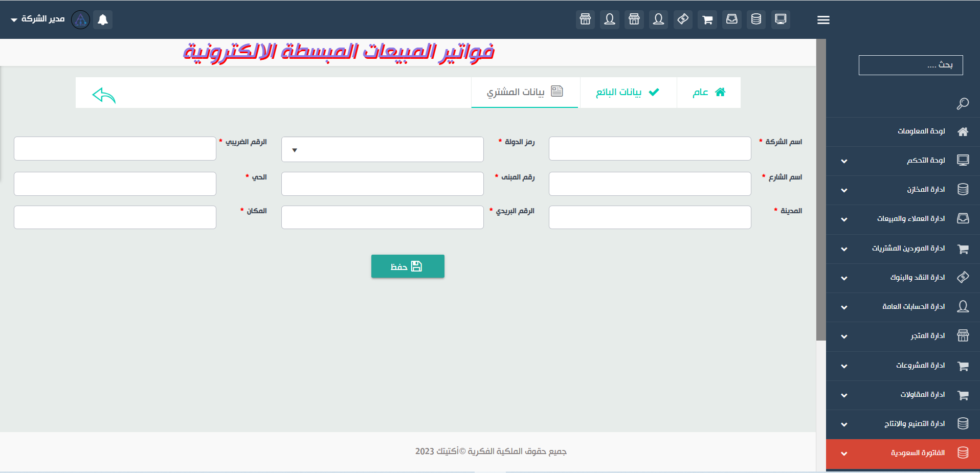
Task: Switch to the عام tab
Action: pyautogui.click(x=709, y=92)
